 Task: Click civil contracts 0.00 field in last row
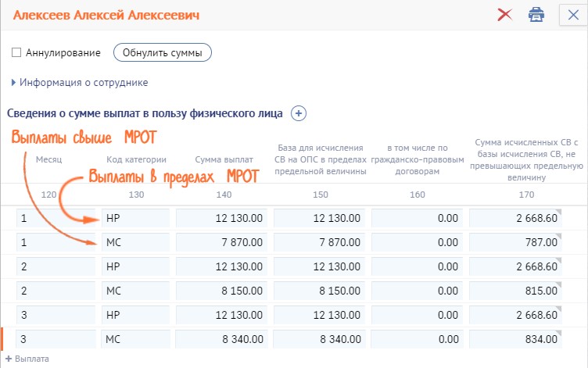click(x=417, y=340)
